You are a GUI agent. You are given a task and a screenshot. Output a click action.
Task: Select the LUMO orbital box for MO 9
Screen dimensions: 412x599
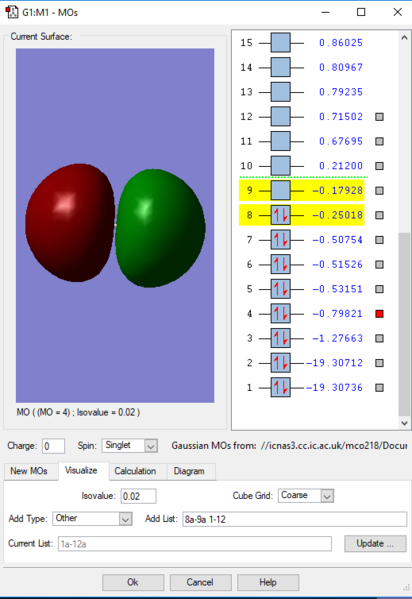281,190
